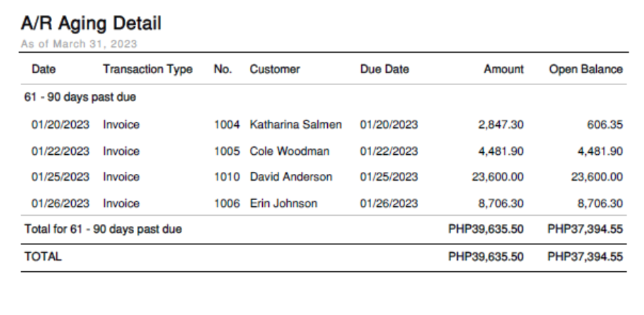Select the Amount column header
Screen dimensions: 644x315
tap(504, 69)
